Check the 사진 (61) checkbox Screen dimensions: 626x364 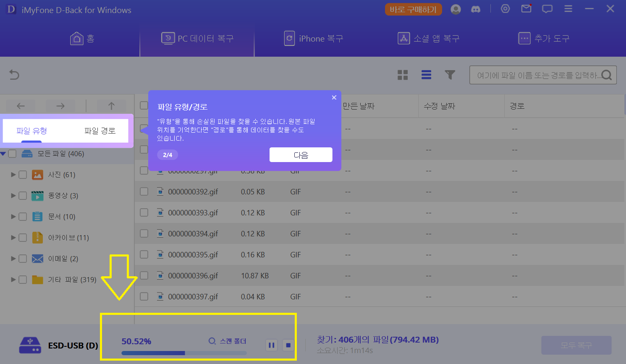point(23,175)
